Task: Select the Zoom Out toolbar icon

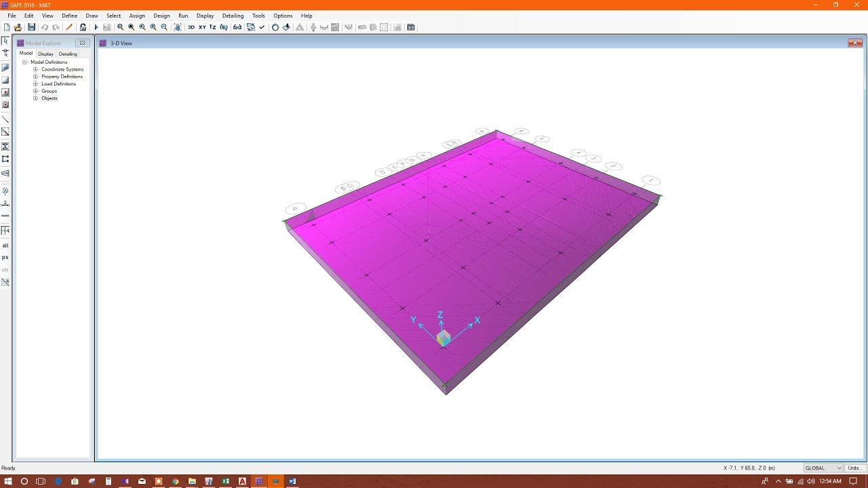Action: [x=163, y=27]
